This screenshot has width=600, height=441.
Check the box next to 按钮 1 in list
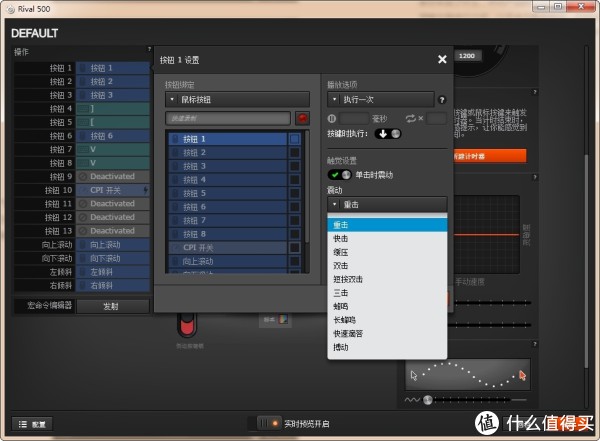pyautogui.click(x=294, y=139)
